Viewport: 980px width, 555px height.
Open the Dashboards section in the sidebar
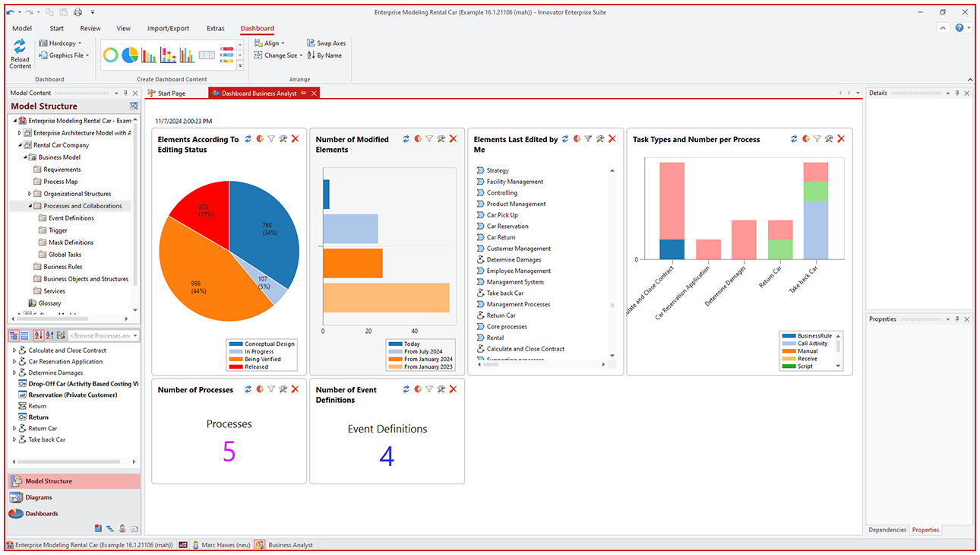point(40,513)
